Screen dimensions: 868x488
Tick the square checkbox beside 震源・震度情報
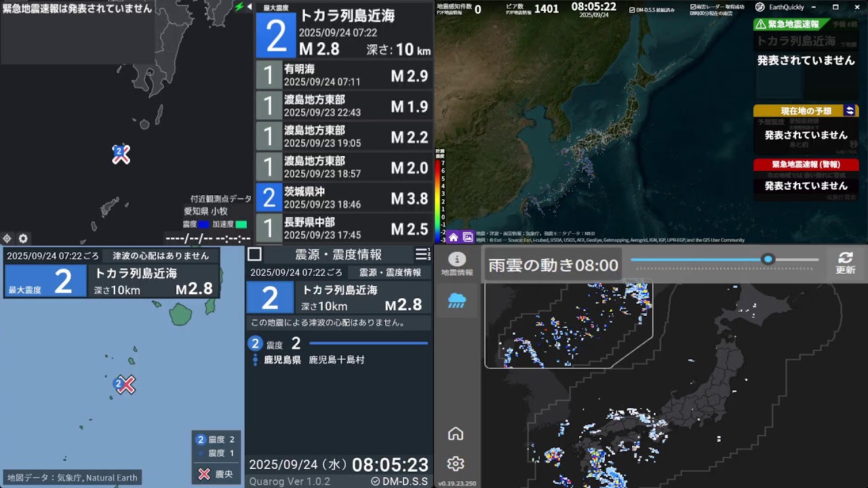coord(254,254)
